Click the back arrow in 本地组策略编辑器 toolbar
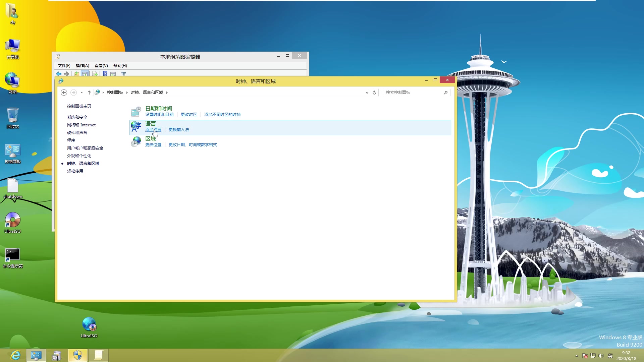644x362 pixels. click(59, 74)
